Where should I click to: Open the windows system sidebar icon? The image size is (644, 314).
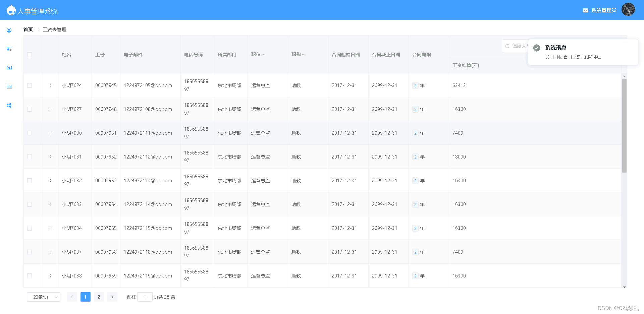coord(9,105)
